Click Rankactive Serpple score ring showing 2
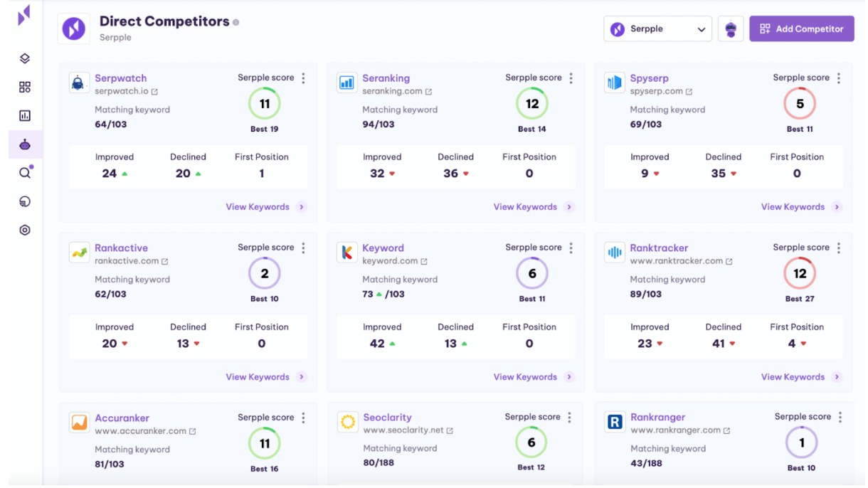Viewport: 868px width, 488px height. 265,274
